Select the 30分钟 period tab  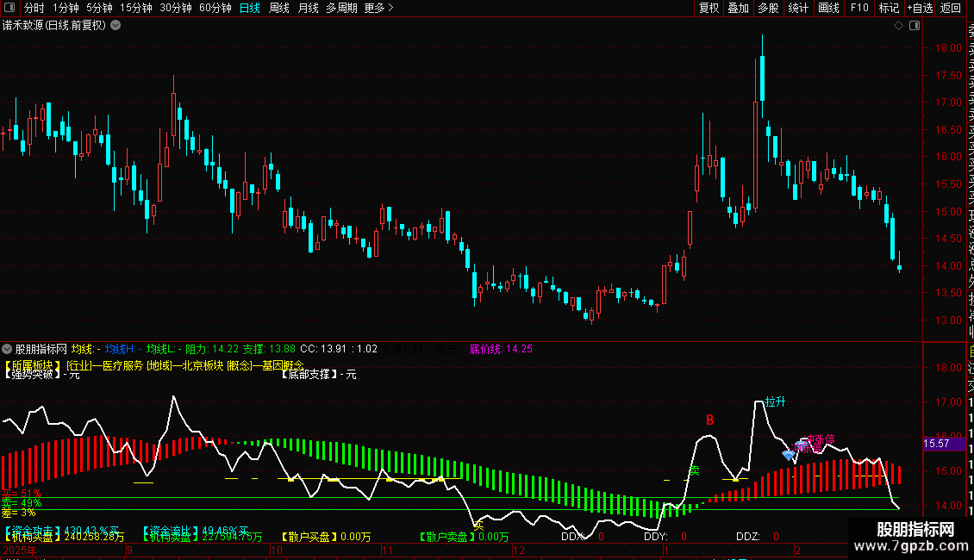(176, 8)
